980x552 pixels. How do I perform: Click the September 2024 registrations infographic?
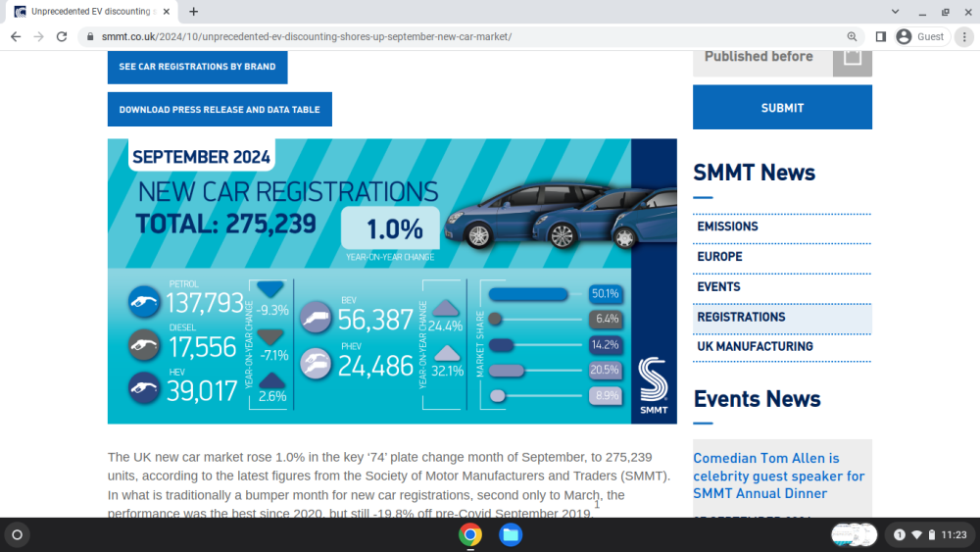pyautogui.click(x=392, y=281)
